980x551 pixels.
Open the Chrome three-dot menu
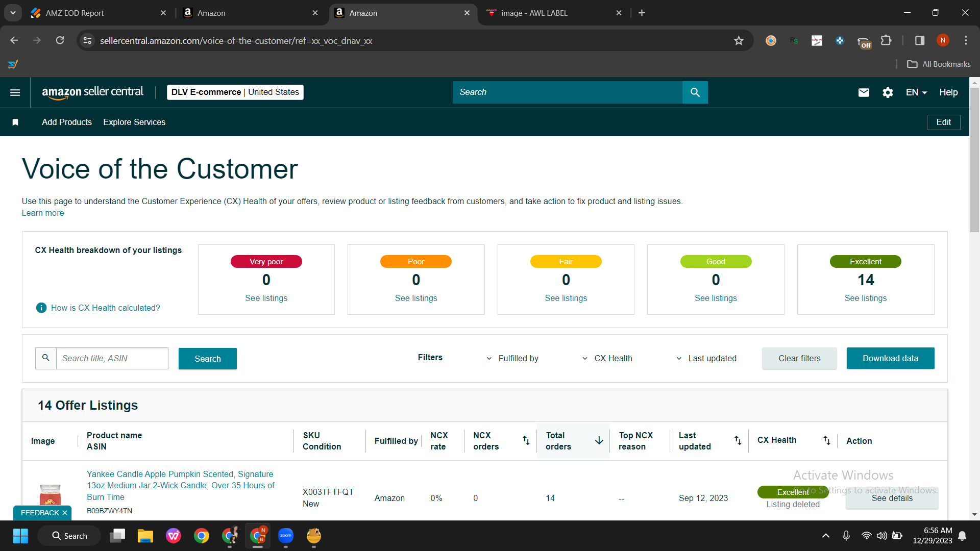point(966,40)
